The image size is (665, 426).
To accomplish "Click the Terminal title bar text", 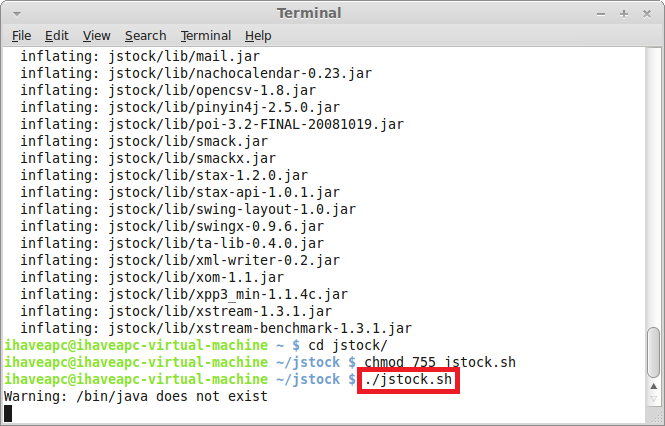I will tap(309, 13).
